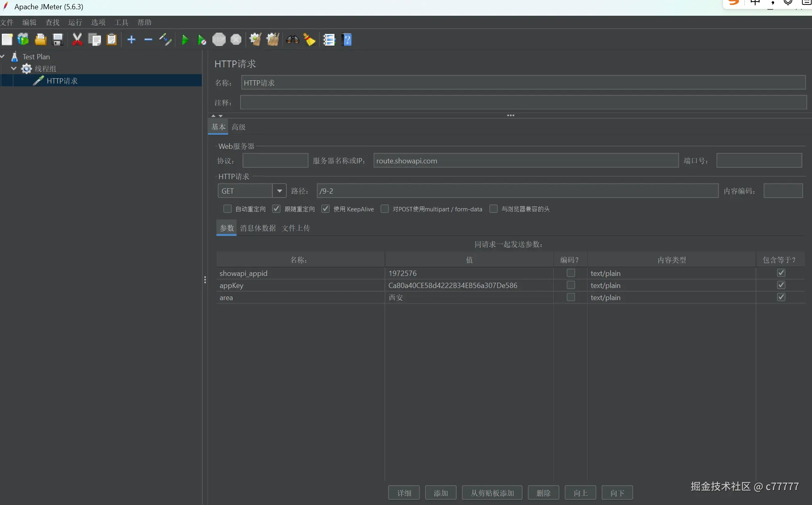The height and width of the screenshot is (505, 812).
Task: Click the Open folder icon
Action: 41,40
